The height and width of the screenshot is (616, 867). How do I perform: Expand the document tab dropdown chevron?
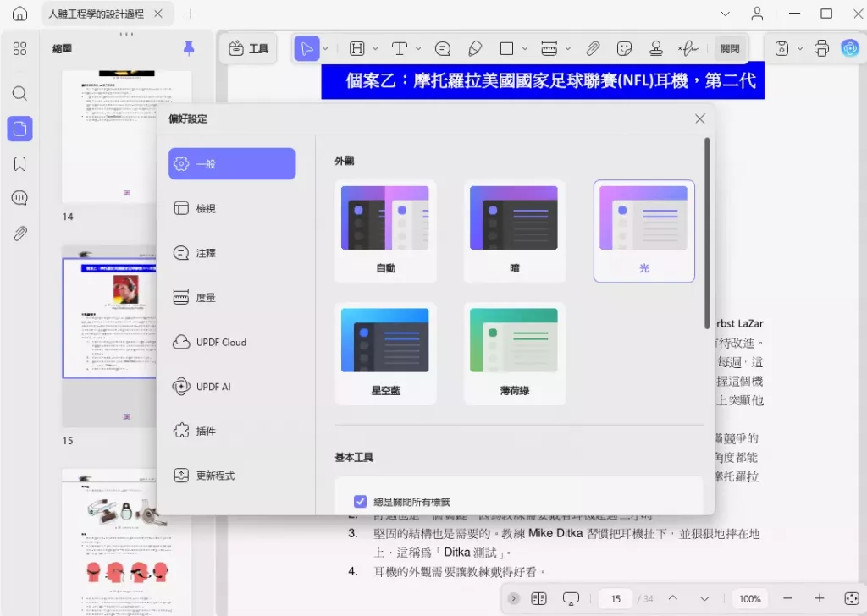725,14
